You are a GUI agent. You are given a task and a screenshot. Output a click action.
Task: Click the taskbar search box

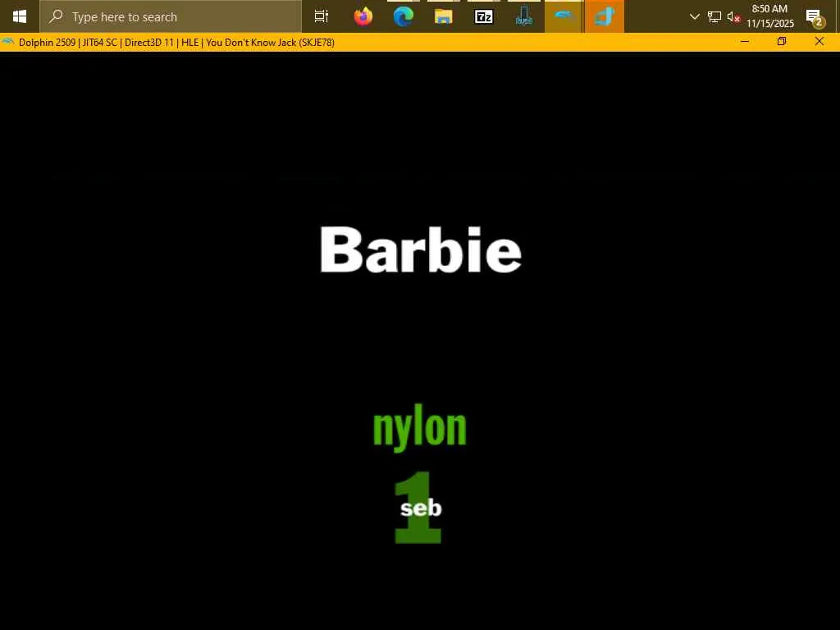pos(171,16)
